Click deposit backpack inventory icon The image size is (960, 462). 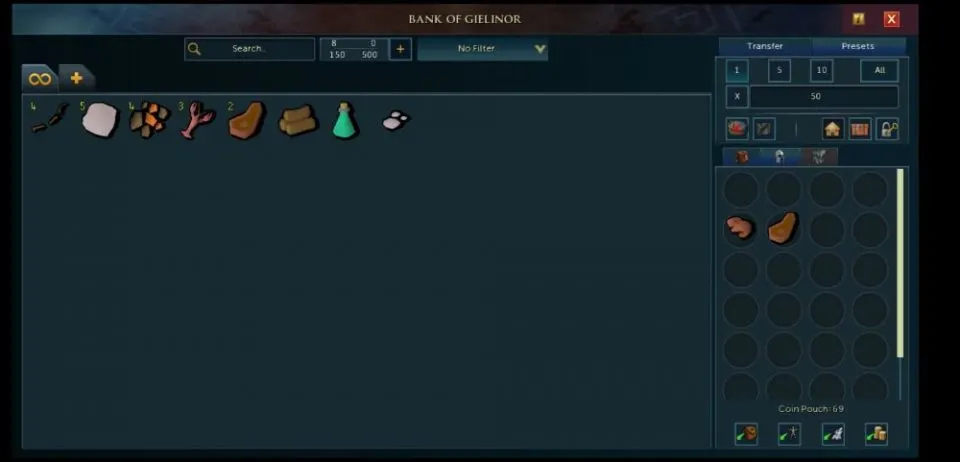coord(746,433)
